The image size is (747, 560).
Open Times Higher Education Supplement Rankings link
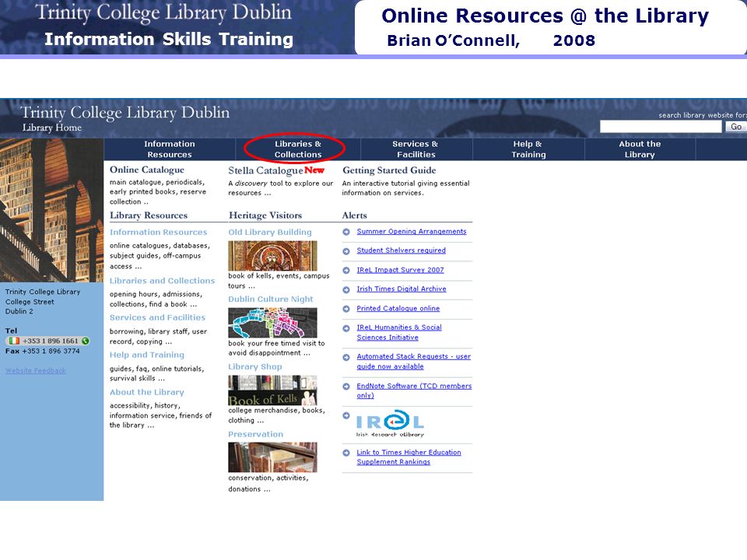[x=409, y=457]
